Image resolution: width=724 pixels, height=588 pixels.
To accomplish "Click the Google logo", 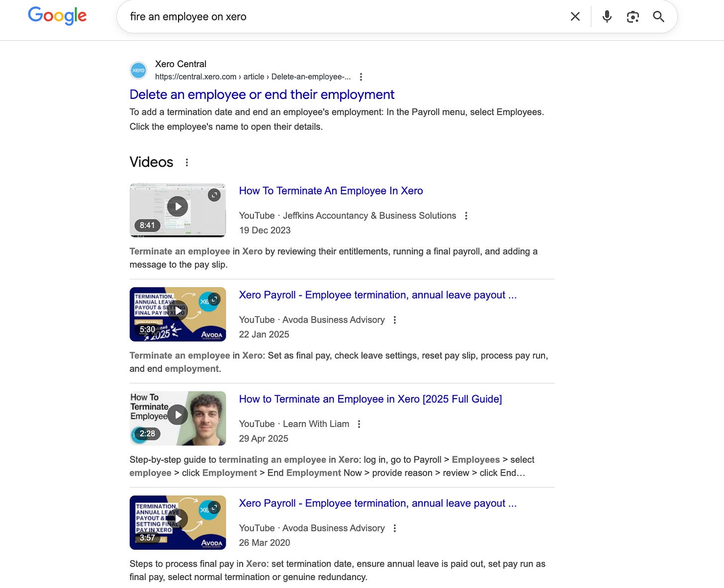I will coord(57,15).
